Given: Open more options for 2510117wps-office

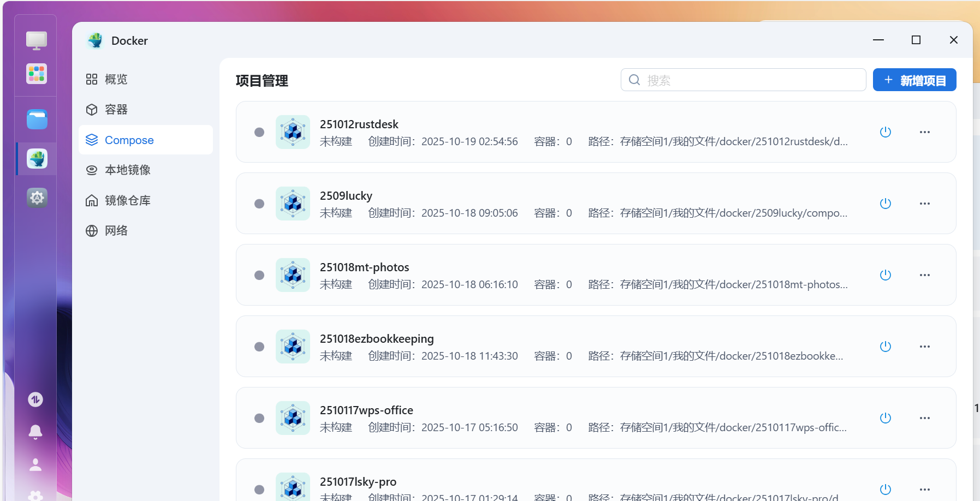Looking at the screenshot, I should 925,418.
